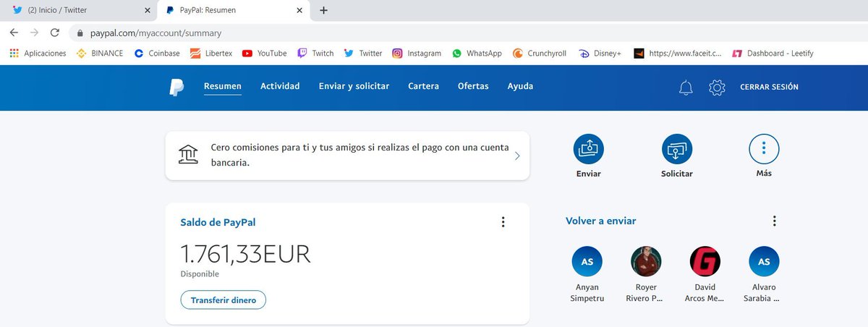The width and height of the screenshot is (868, 327).
Task: Click the browser back arrow
Action: (14, 33)
